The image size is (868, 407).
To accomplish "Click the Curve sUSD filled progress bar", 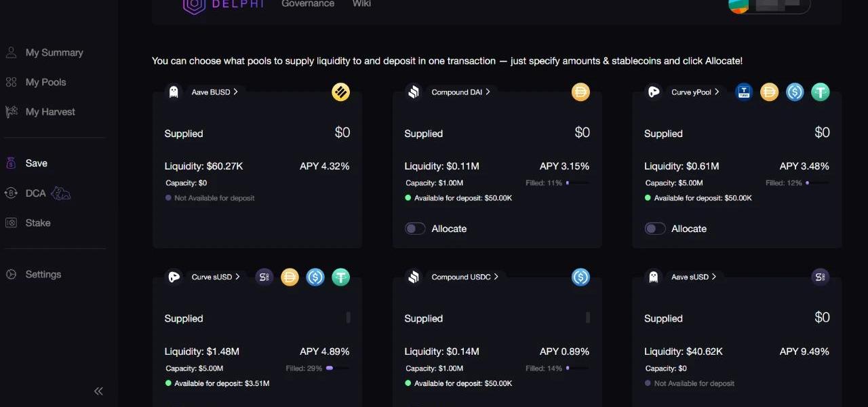I will (338, 368).
